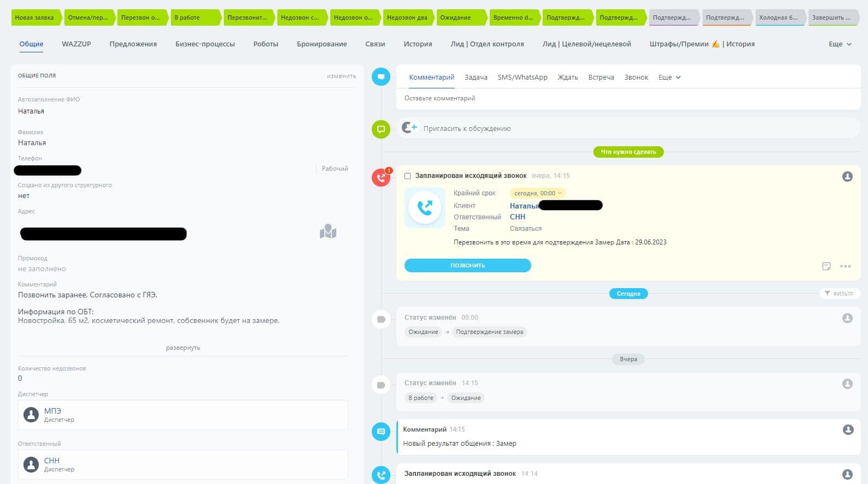This screenshot has height=484, width=868.
Task: Click the blue comment bubble timeline icon
Action: tap(381, 76)
